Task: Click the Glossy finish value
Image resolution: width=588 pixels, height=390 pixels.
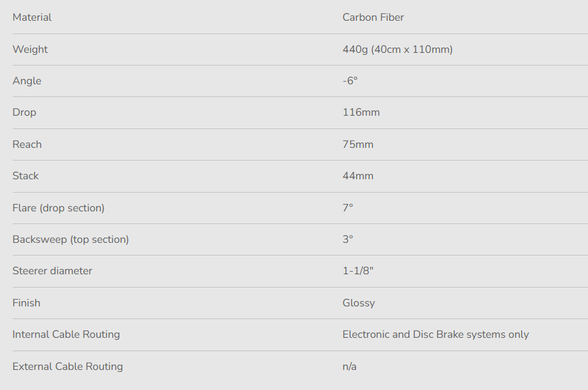Action: (x=358, y=303)
